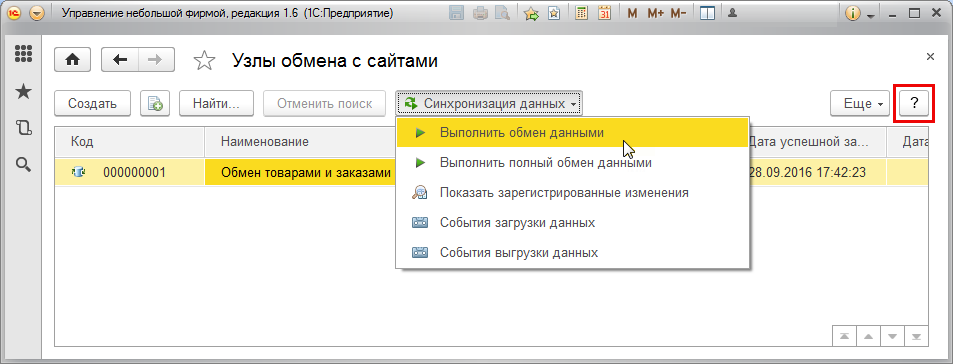Image resolution: width=953 pixels, height=364 pixels.
Task: Select Показать зарегистрированные изменения
Action: 572,193
